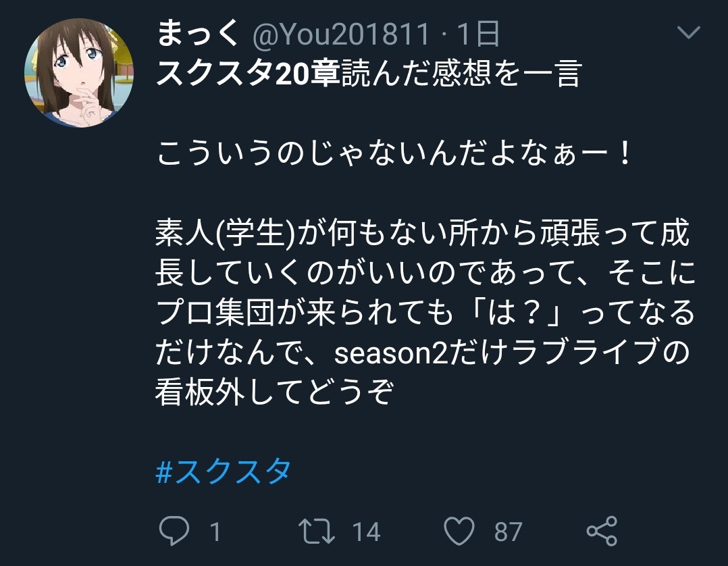Click the reply speech bubble icon
The height and width of the screenshot is (566, 728).
click(174, 530)
